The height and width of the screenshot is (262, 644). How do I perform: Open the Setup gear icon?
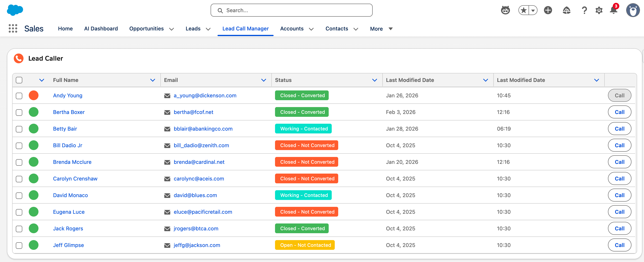599,10
